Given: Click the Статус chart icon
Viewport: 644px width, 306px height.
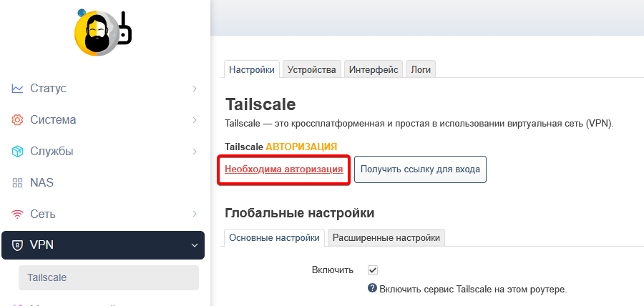Looking at the screenshot, I should [17, 88].
